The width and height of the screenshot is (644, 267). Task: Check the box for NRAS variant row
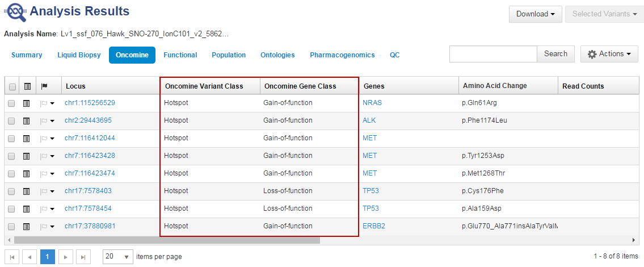click(x=12, y=103)
